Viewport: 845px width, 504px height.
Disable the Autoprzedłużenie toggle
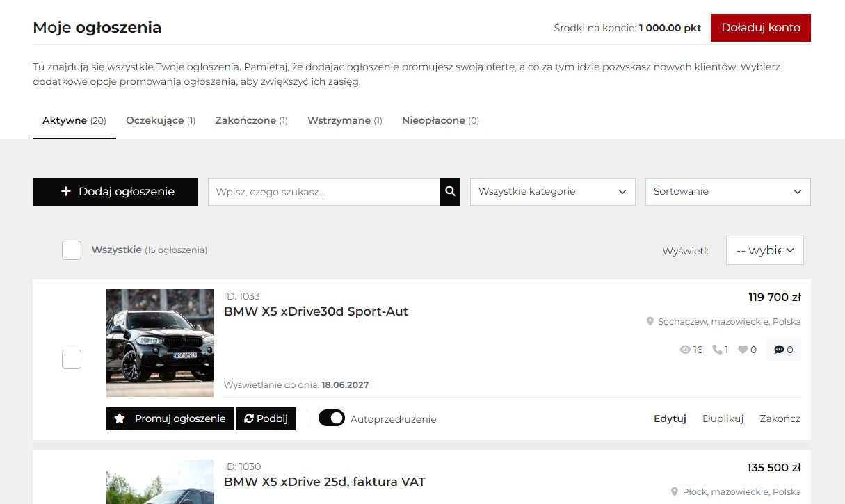click(x=332, y=418)
